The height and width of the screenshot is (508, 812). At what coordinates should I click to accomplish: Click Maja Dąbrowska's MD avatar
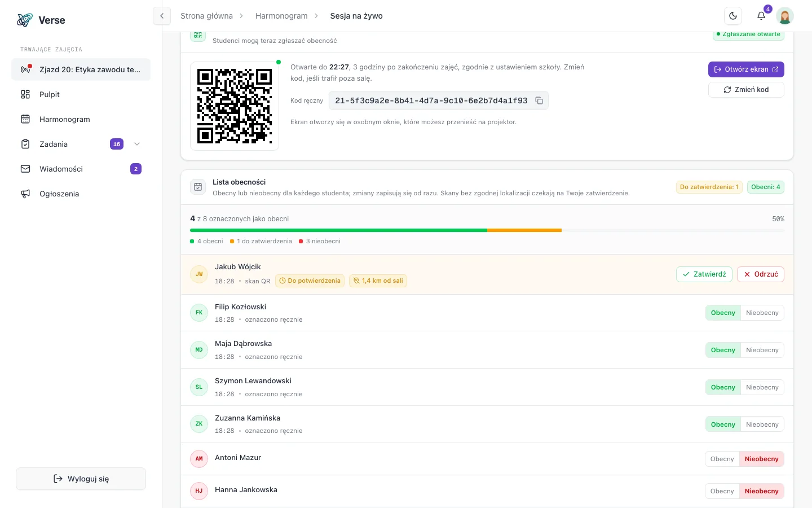click(x=199, y=350)
